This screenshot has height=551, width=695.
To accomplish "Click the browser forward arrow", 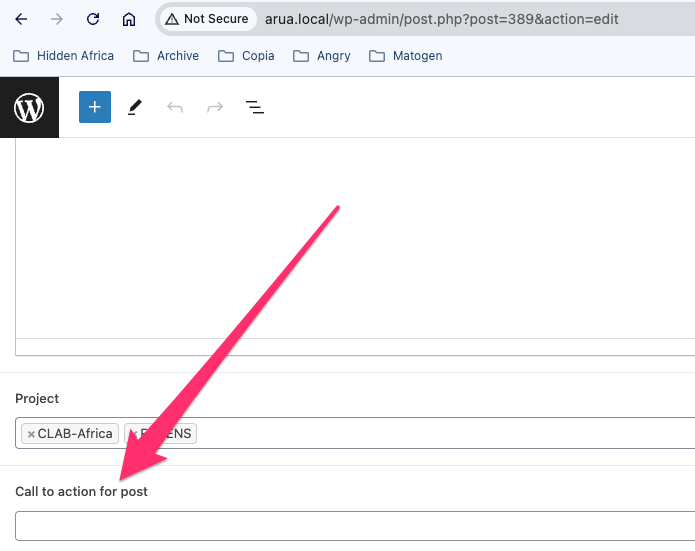I will tap(57, 19).
